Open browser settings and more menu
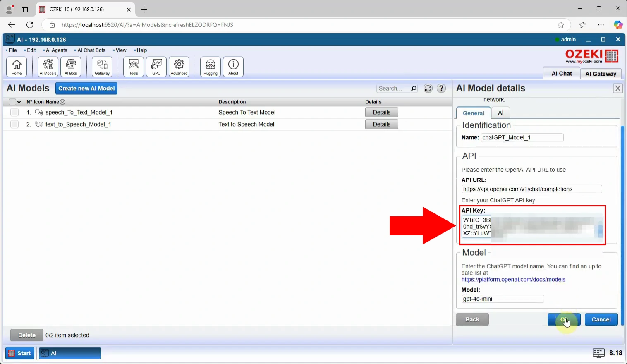 click(601, 25)
